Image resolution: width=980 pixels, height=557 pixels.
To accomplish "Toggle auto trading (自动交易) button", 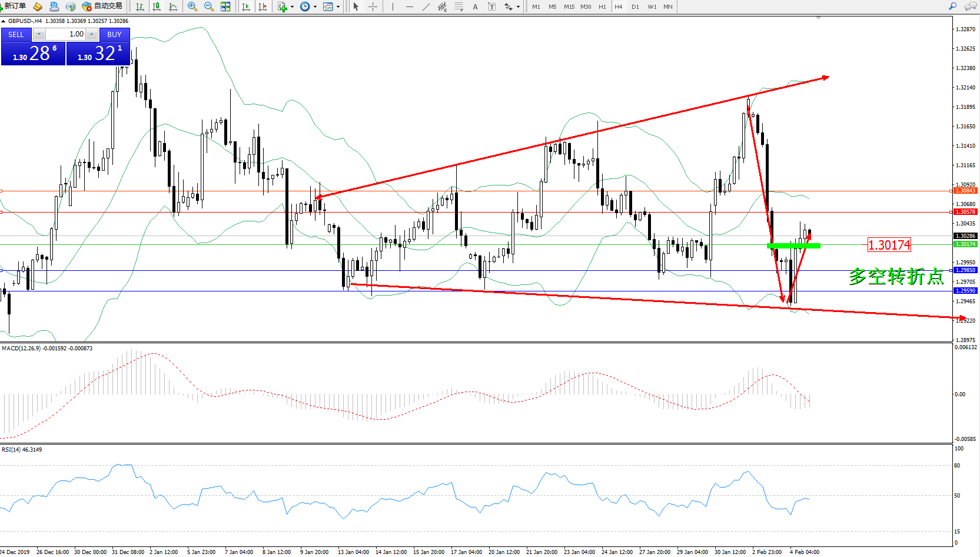I will click(x=102, y=6).
